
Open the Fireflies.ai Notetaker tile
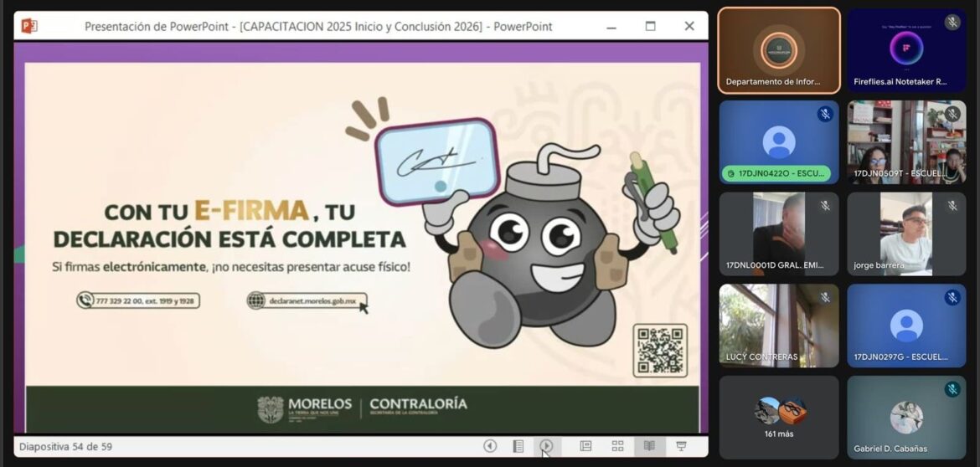906,50
